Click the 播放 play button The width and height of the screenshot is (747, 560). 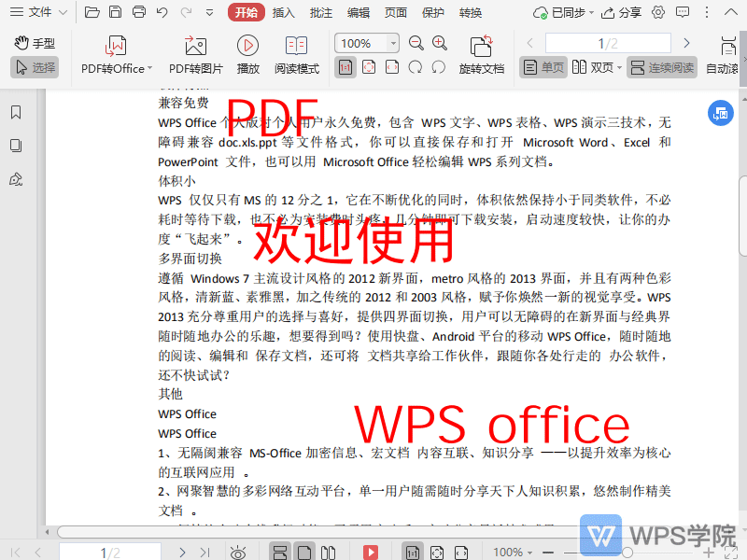click(x=247, y=55)
